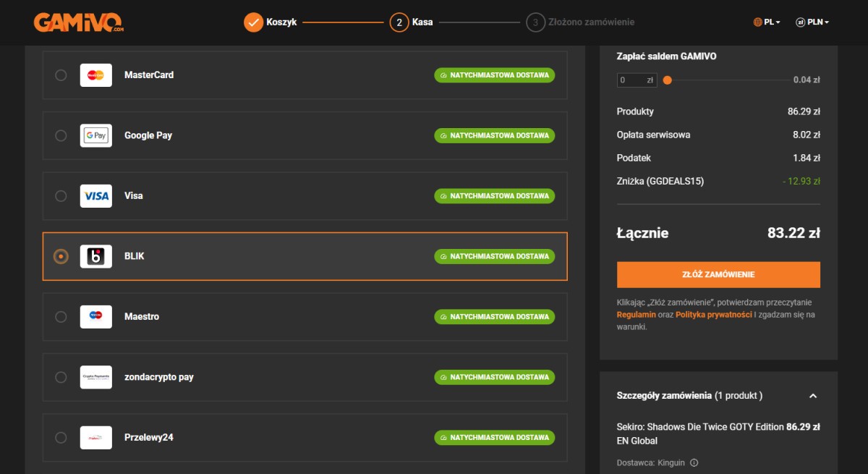Click zondacrypto pay instant delivery badge
868x474 pixels.
pos(495,377)
